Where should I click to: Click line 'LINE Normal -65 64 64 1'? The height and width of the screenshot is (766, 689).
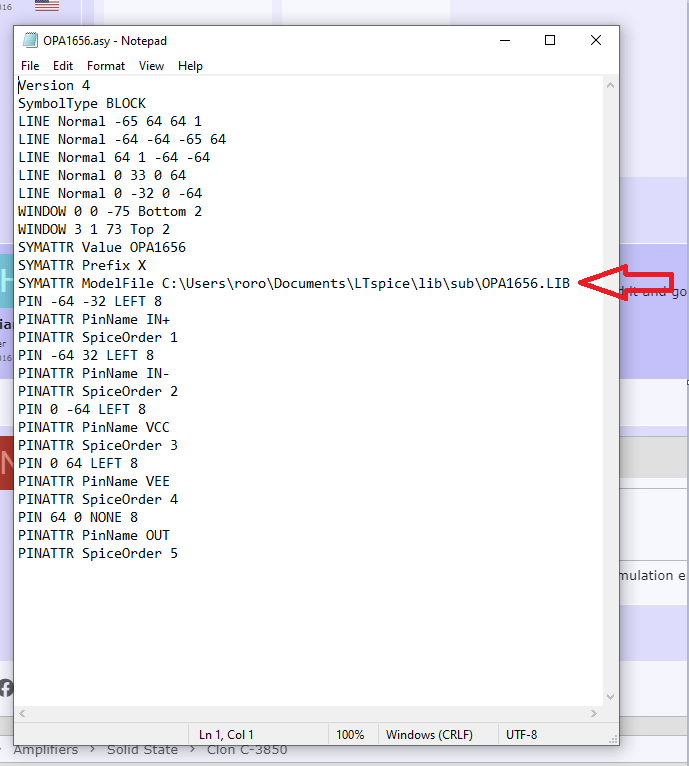(x=110, y=122)
